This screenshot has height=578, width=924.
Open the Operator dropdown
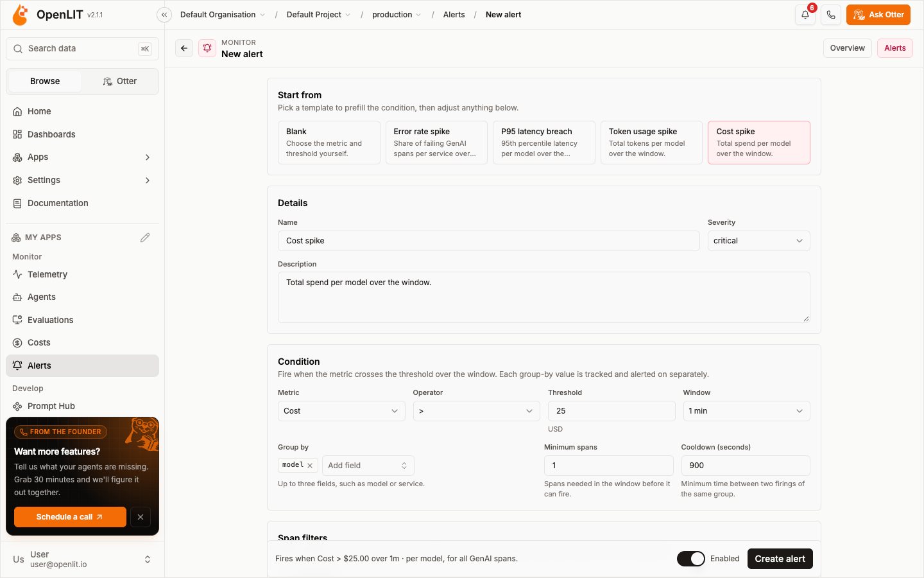tap(477, 411)
